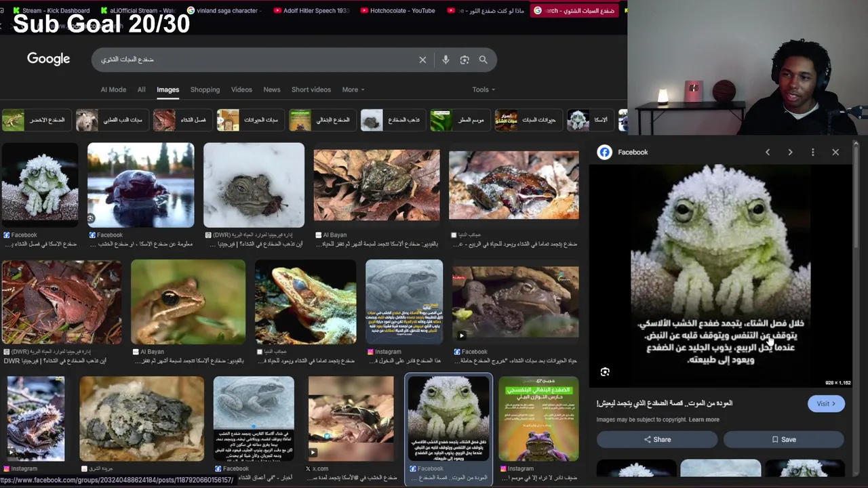
Task: Search inside image with lens icon on preview
Action: coord(605,371)
